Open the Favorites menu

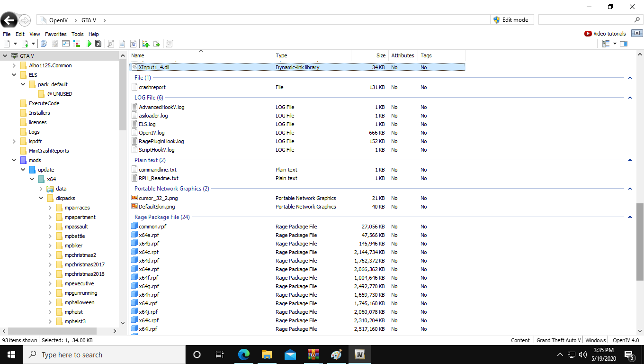[55, 34]
